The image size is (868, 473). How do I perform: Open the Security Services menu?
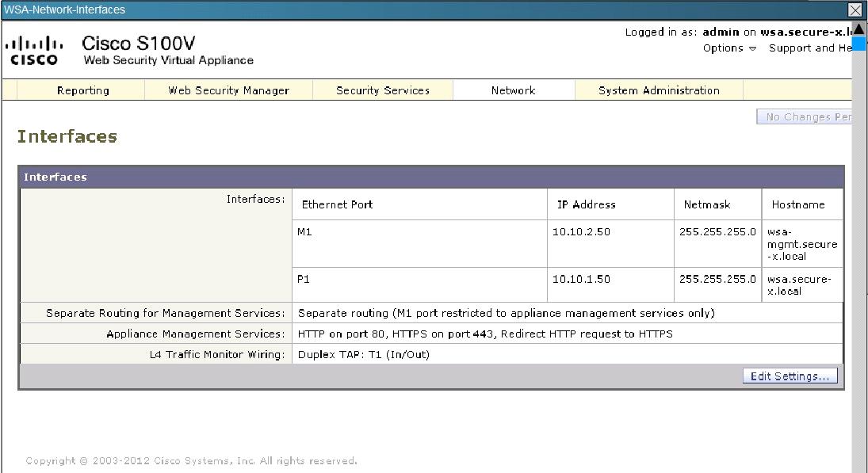[x=383, y=90]
